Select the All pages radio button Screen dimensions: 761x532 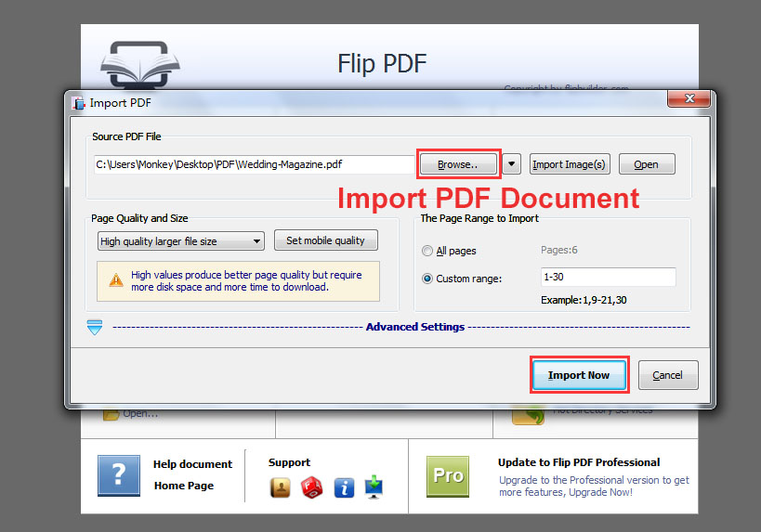tap(427, 251)
